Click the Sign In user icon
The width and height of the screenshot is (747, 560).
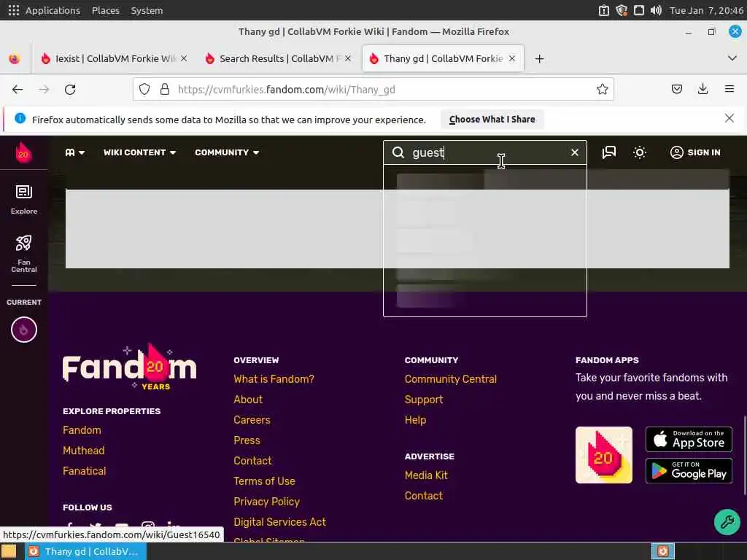point(676,152)
